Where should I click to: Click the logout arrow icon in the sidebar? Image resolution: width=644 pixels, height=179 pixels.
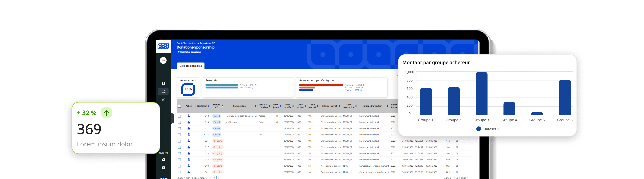tap(164, 168)
